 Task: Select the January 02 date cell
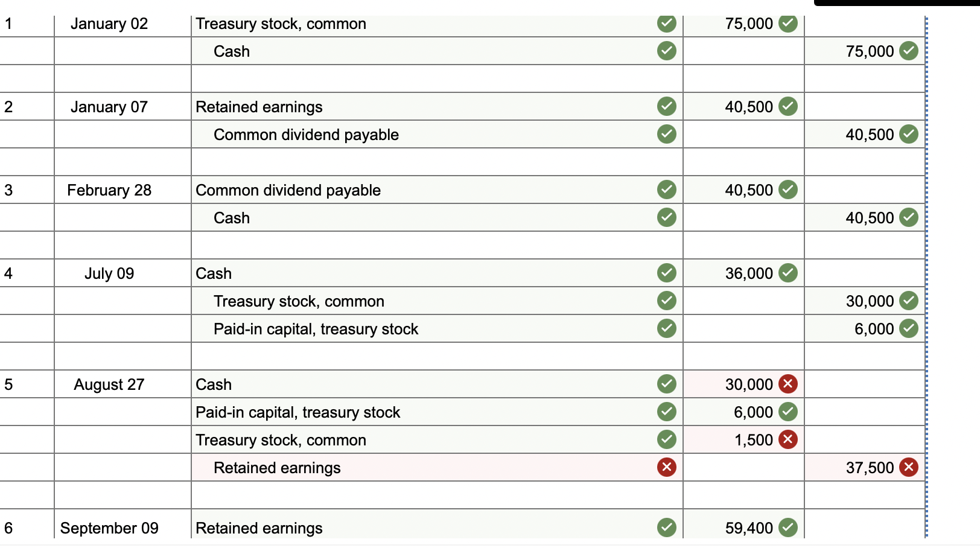(109, 24)
